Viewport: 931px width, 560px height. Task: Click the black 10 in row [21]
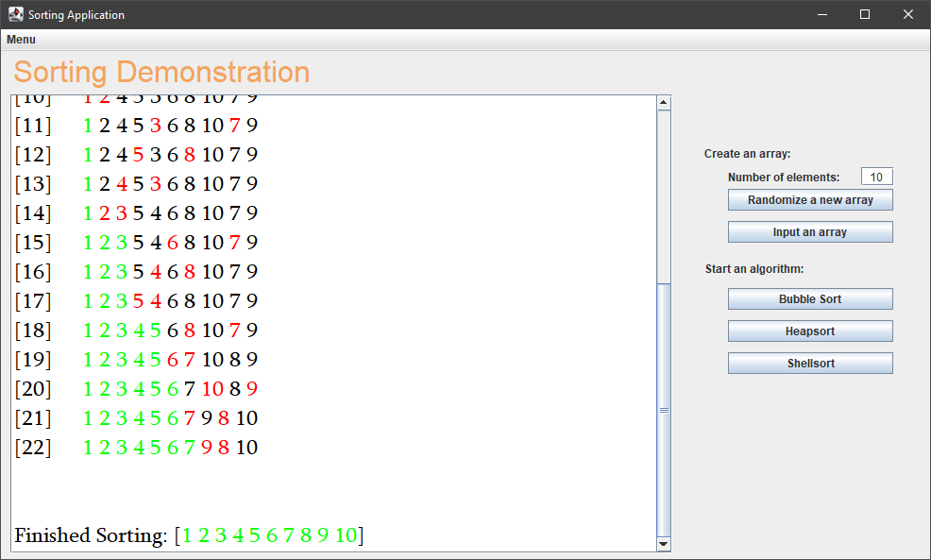(x=246, y=418)
